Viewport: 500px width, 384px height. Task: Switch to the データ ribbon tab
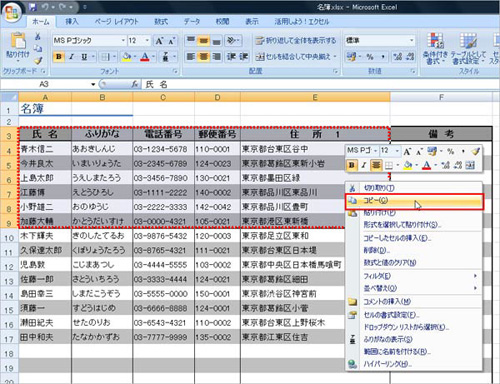pos(192,22)
